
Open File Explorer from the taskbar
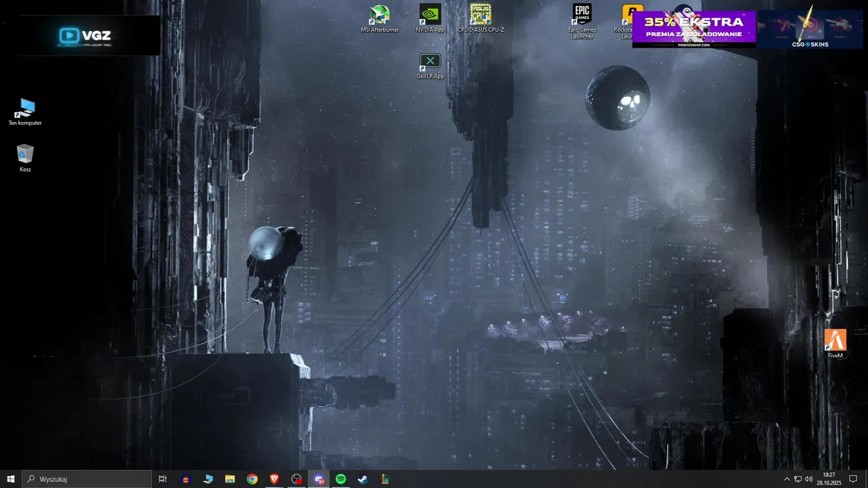click(230, 479)
